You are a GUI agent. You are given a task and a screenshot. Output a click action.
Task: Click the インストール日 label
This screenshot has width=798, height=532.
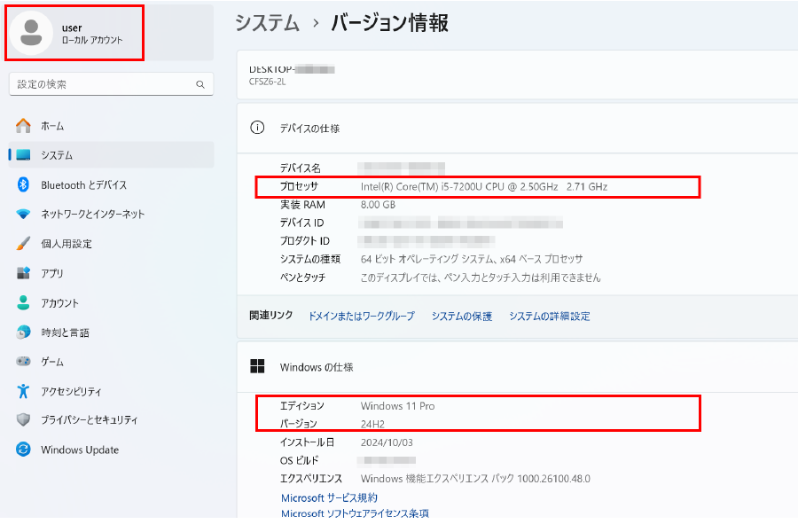click(x=307, y=442)
